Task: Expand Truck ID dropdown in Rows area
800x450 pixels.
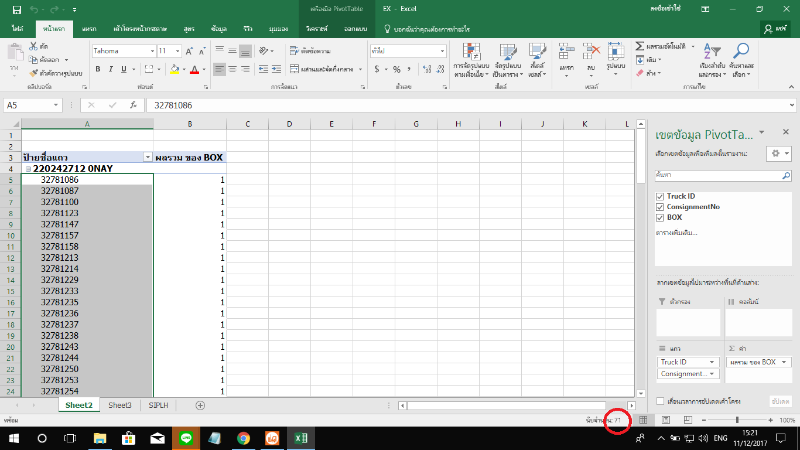Action: point(711,361)
